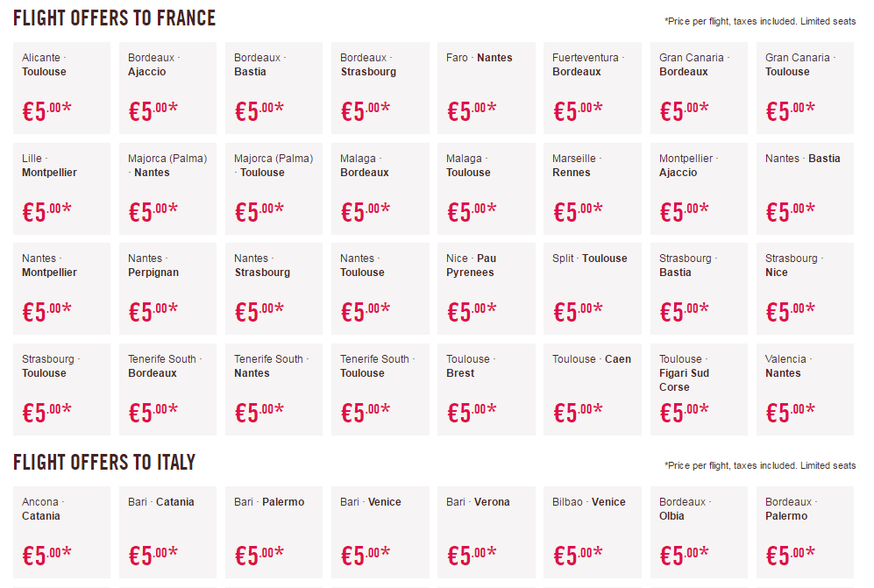Select the Lille to Montpellier flight card

click(62, 188)
